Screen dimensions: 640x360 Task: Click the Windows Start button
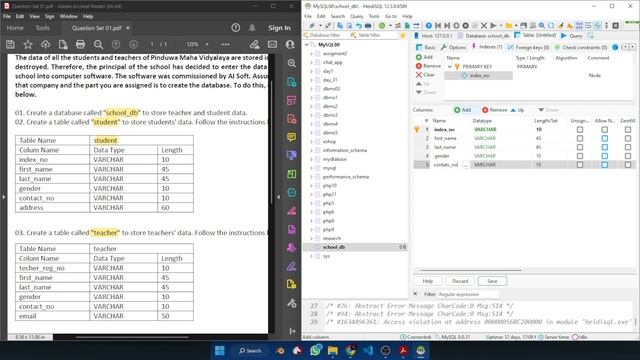[220, 350]
